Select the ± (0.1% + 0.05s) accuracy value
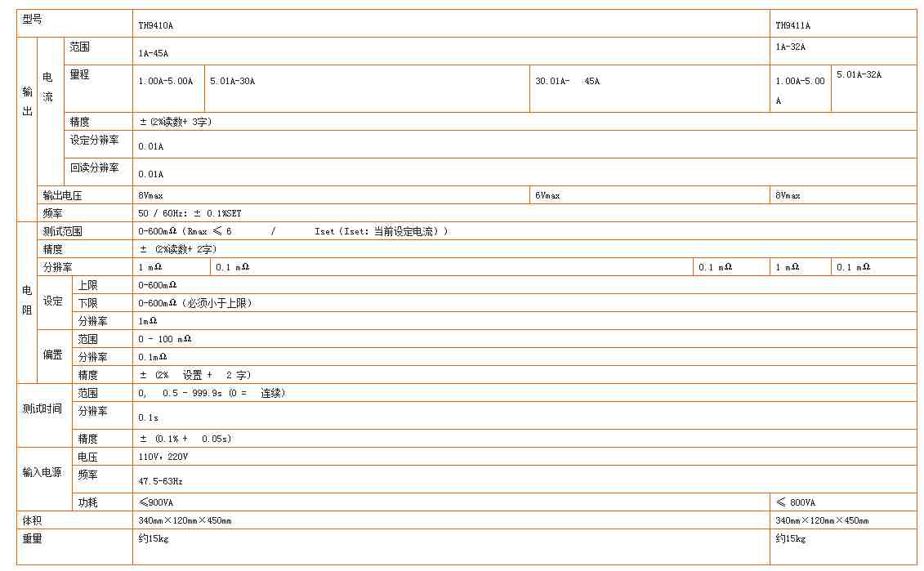Screen dimensions: 924x571 coord(185,439)
